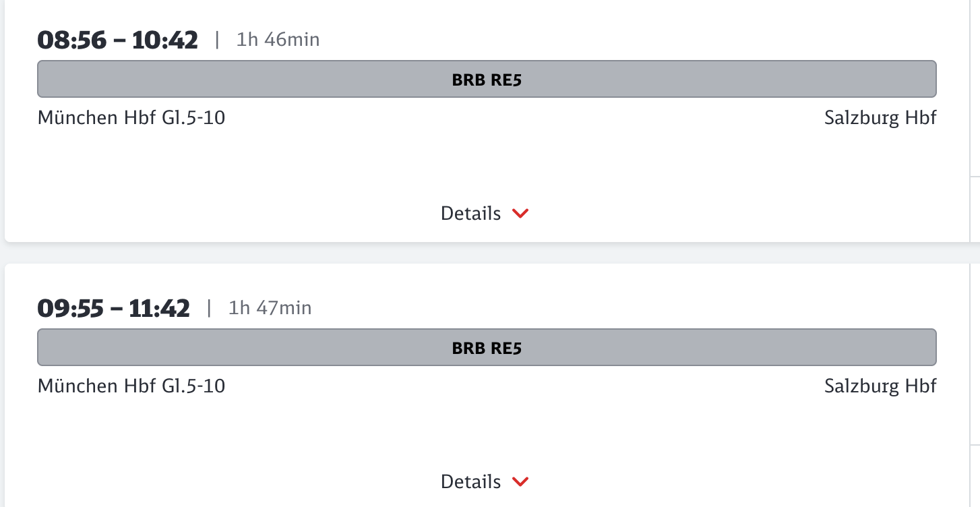Click the separator between duration and time on first journey

point(217,39)
